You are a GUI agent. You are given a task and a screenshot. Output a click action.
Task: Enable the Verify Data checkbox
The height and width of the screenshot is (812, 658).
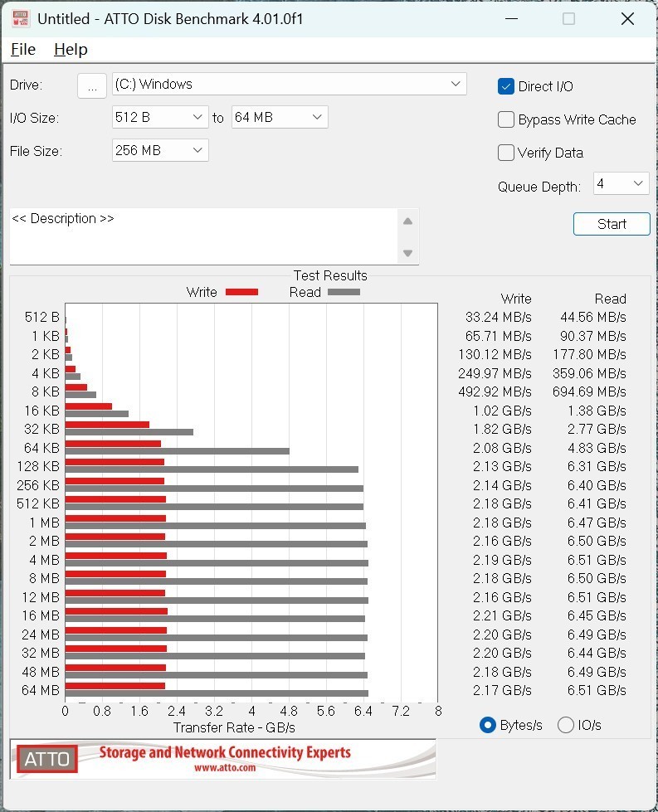[x=505, y=153]
